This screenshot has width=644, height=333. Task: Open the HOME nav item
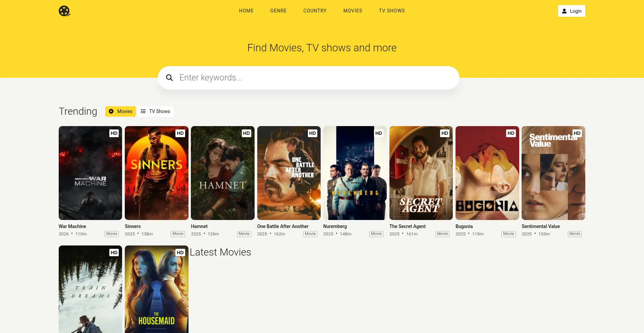[246, 11]
